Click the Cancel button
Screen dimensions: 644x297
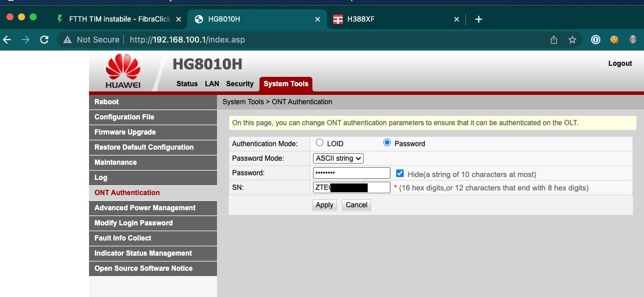pyautogui.click(x=357, y=205)
